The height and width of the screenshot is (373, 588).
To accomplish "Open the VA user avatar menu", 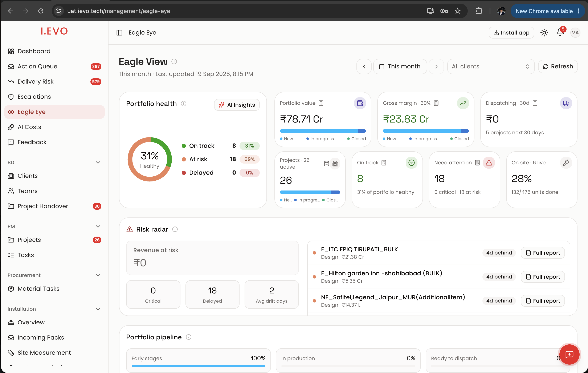I will click(575, 32).
